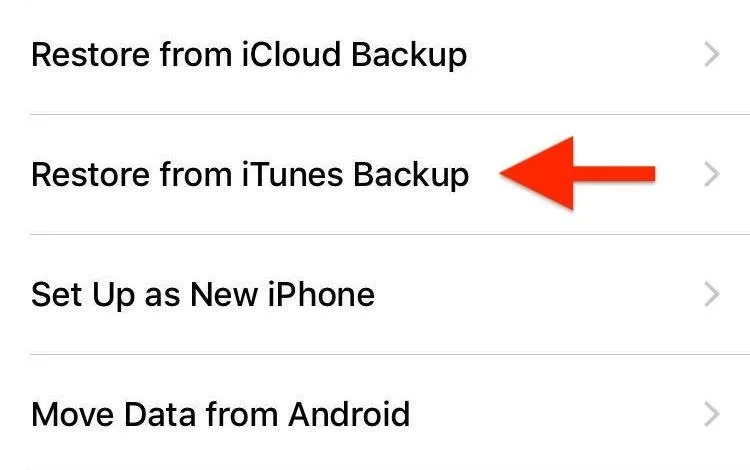Click the word Restore in the iCloud row
The height and width of the screenshot is (470, 750).
(x=90, y=54)
